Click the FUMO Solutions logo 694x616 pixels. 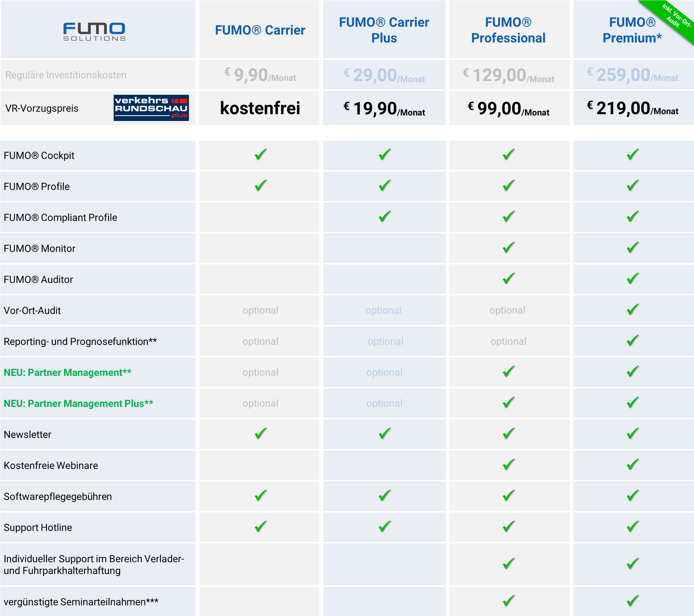coord(94,31)
